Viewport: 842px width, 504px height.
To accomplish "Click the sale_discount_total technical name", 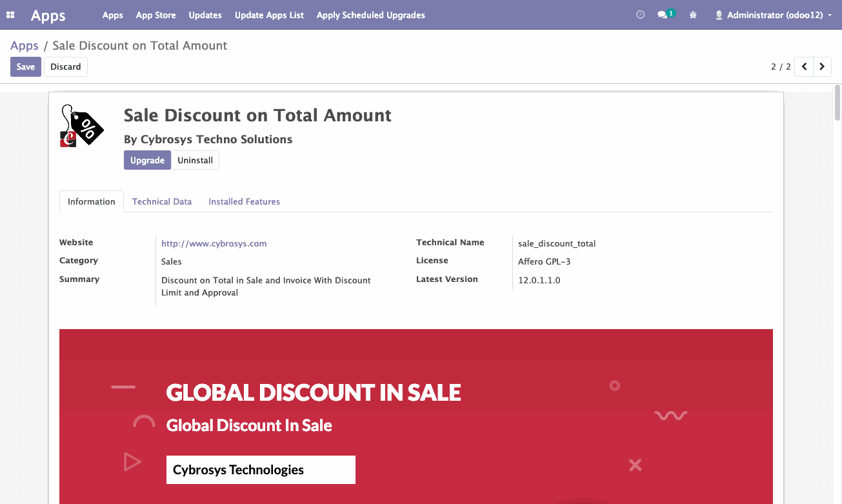I will point(557,243).
